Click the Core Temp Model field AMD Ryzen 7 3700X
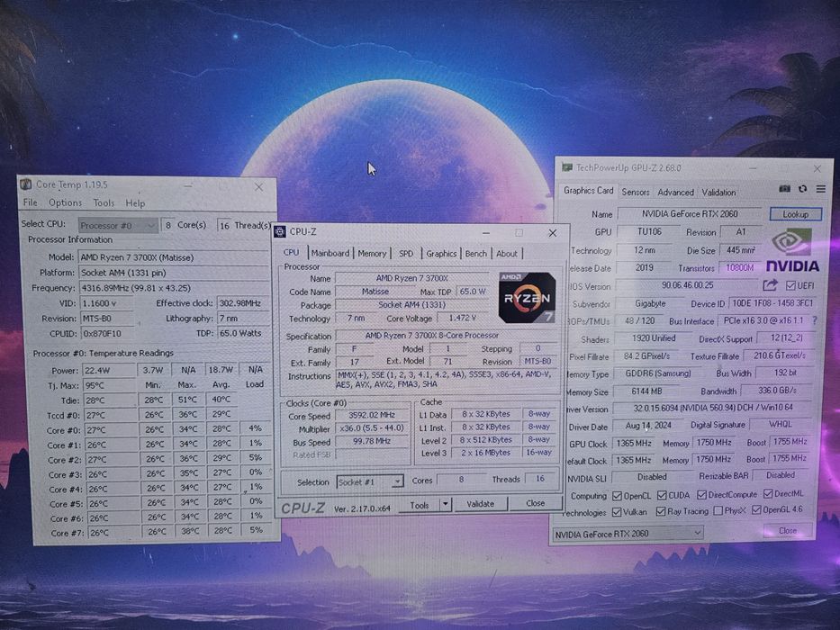The image size is (840, 630). click(x=174, y=257)
